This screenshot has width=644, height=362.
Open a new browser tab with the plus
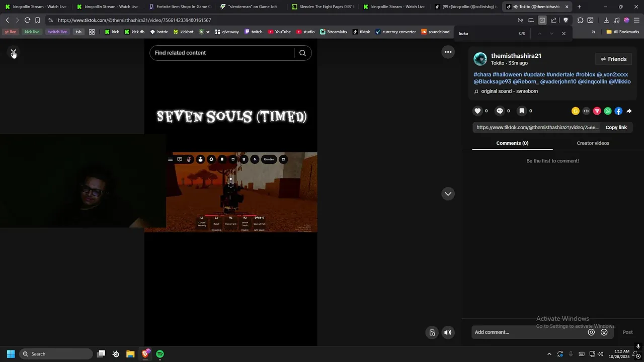pyautogui.click(x=579, y=7)
